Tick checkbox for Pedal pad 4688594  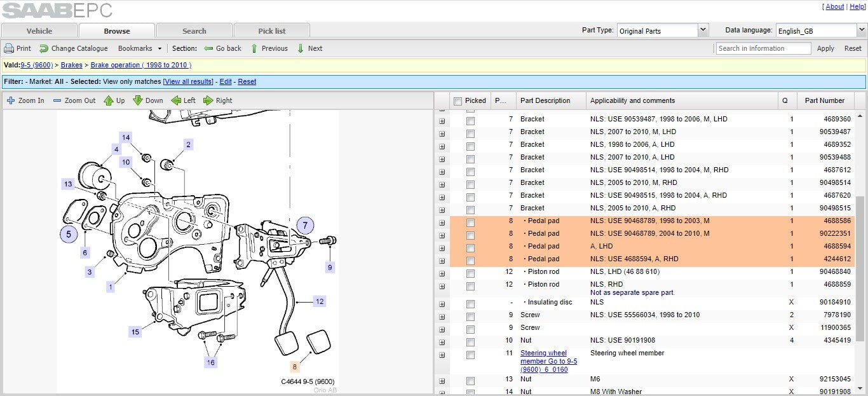[x=470, y=248]
